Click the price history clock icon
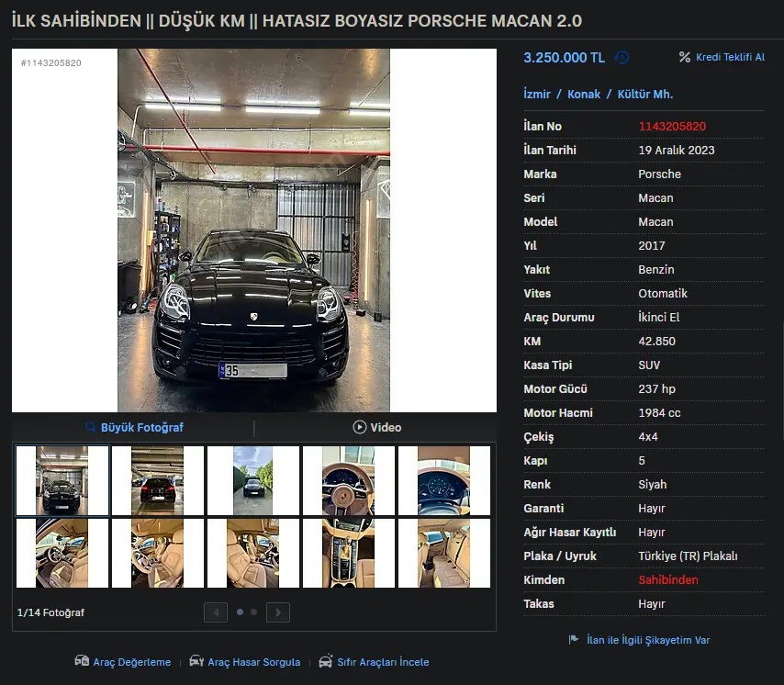Image resolution: width=784 pixels, height=685 pixels. [x=622, y=58]
